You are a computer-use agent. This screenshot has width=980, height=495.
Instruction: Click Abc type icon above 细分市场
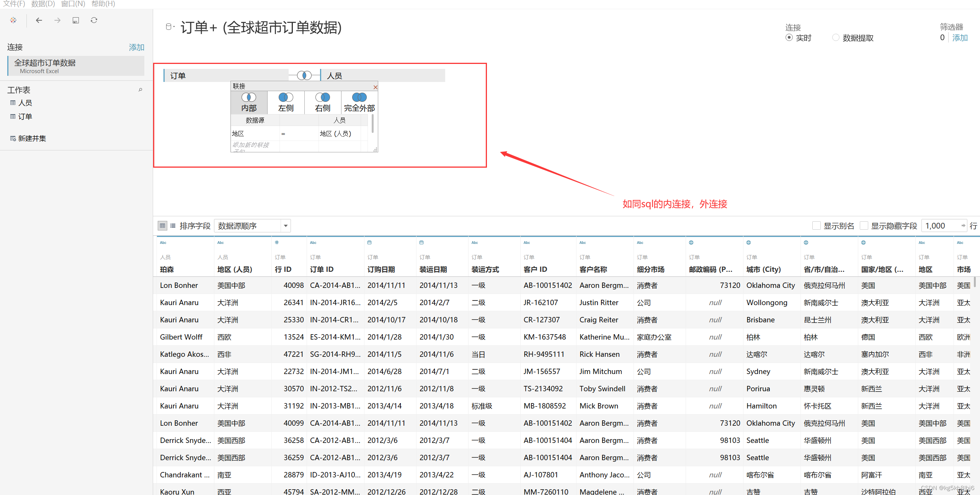(x=640, y=243)
